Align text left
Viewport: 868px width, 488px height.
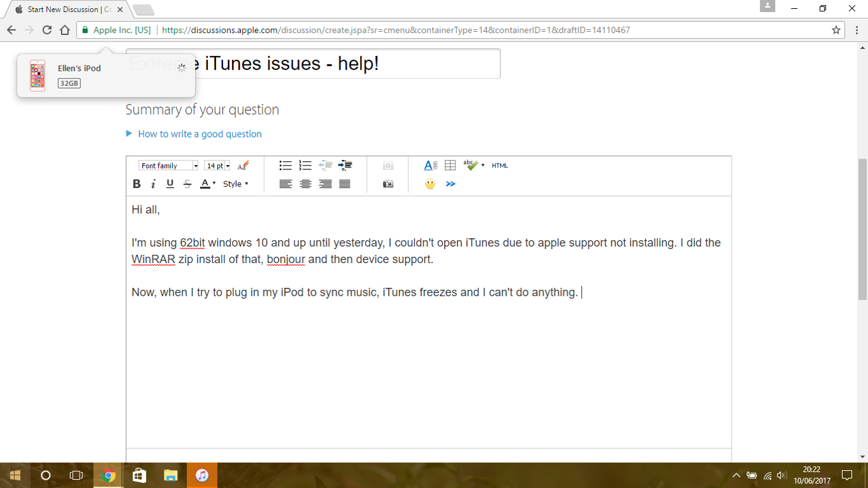pyautogui.click(x=286, y=184)
